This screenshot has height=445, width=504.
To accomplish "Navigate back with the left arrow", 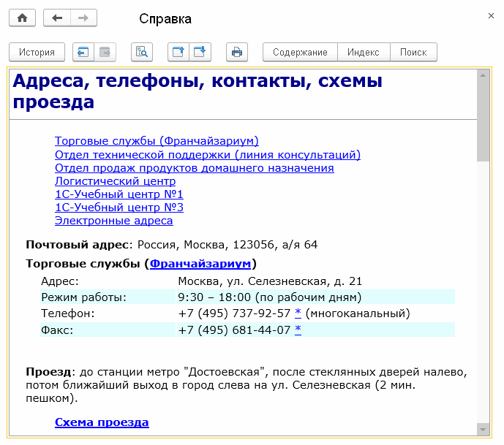I will [57, 18].
